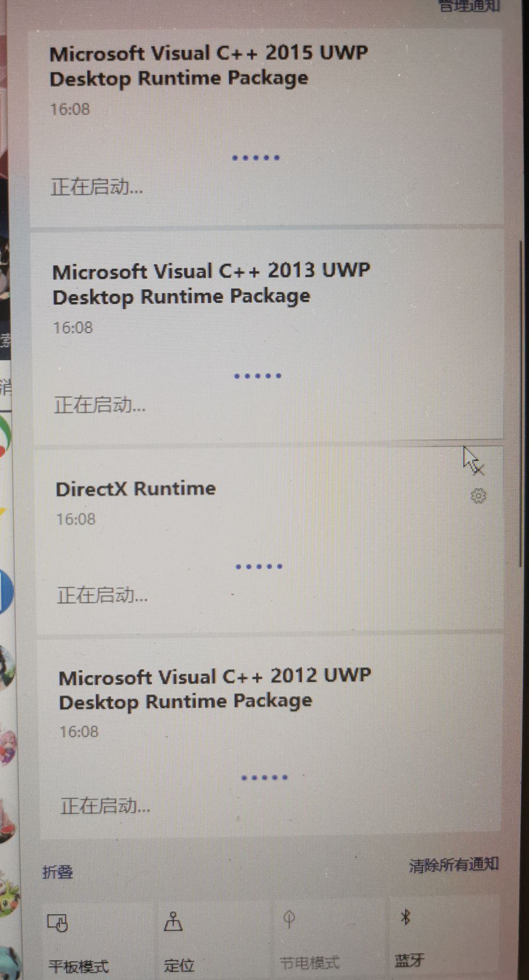Click 16:08 under Visual C++ 2012 package
The image size is (529, 980).
click(x=79, y=731)
